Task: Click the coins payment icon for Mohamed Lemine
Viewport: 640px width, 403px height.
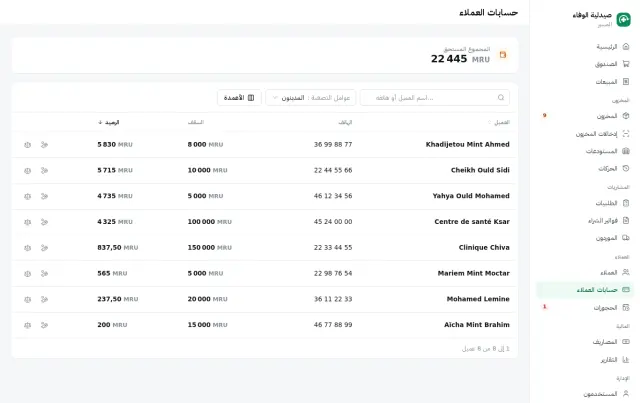Action: [44, 299]
